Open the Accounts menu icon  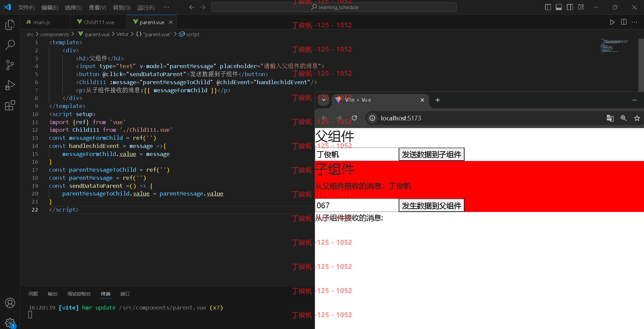(x=10, y=303)
